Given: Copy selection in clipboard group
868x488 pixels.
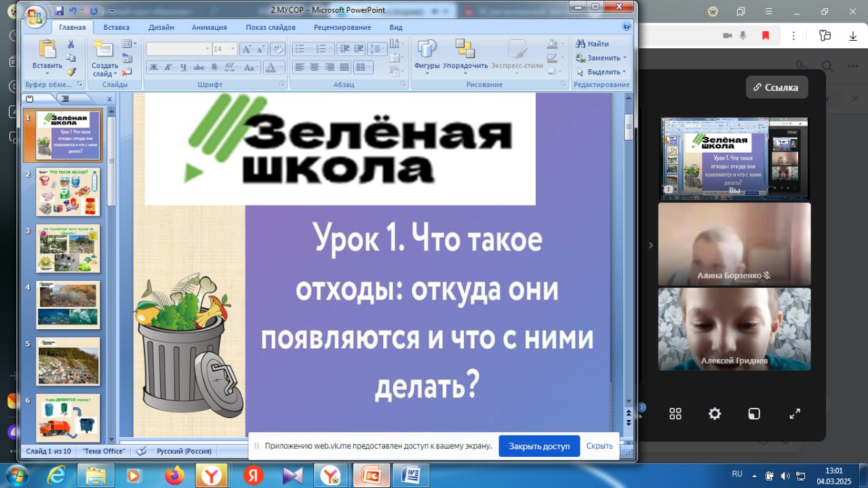Looking at the screenshot, I should [x=71, y=58].
